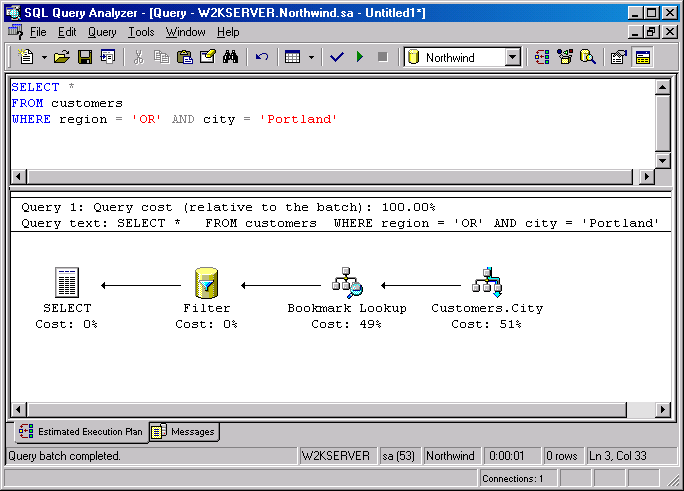The image size is (684, 491).
Task: Toggle the Show Results Pane icon
Action: click(642, 57)
